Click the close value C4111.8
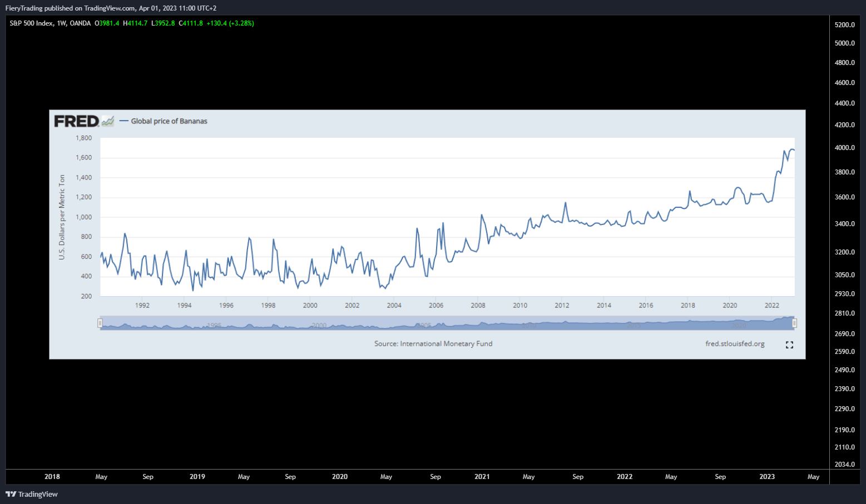The image size is (866, 504). (x=191, y=23)
